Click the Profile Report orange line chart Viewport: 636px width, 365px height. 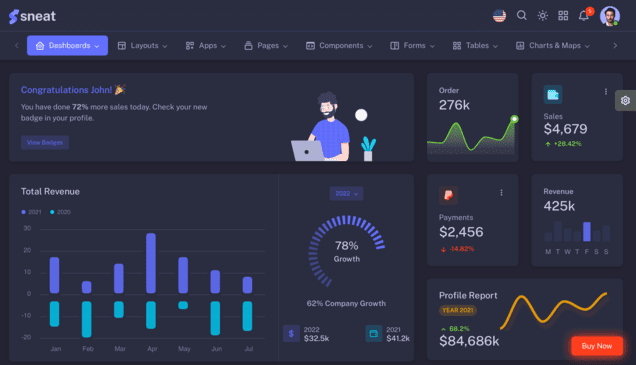554,310
